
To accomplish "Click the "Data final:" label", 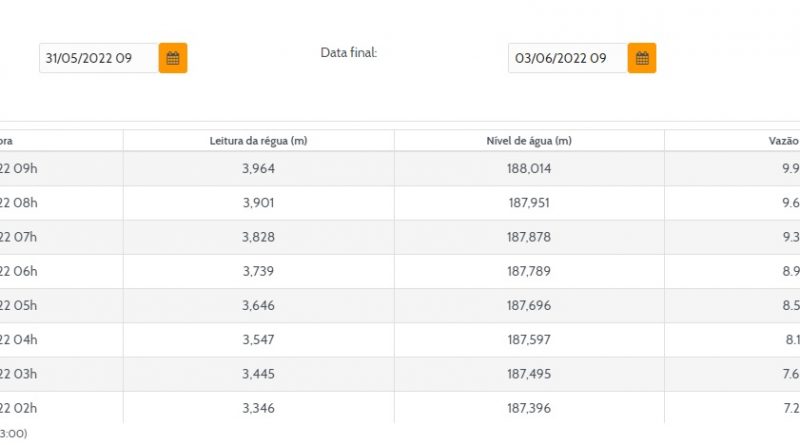I will [349, 52].
